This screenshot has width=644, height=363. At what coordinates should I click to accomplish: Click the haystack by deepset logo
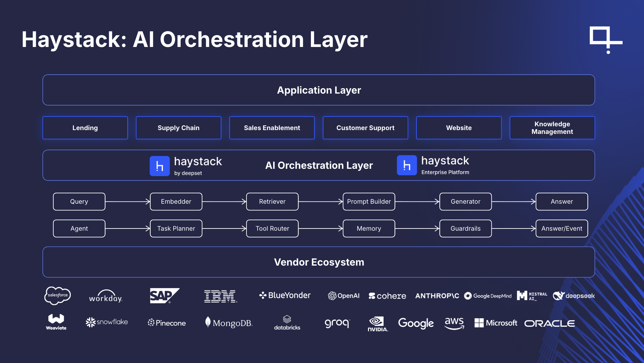click(x=186, y=166)
